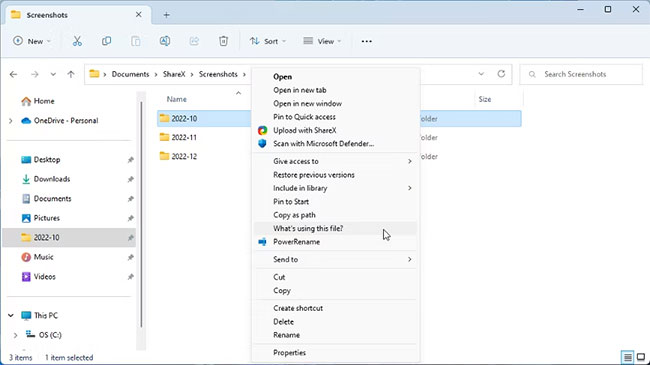Collapse the This PC tree node
This screenshot has width=650, height=365.
11,316
